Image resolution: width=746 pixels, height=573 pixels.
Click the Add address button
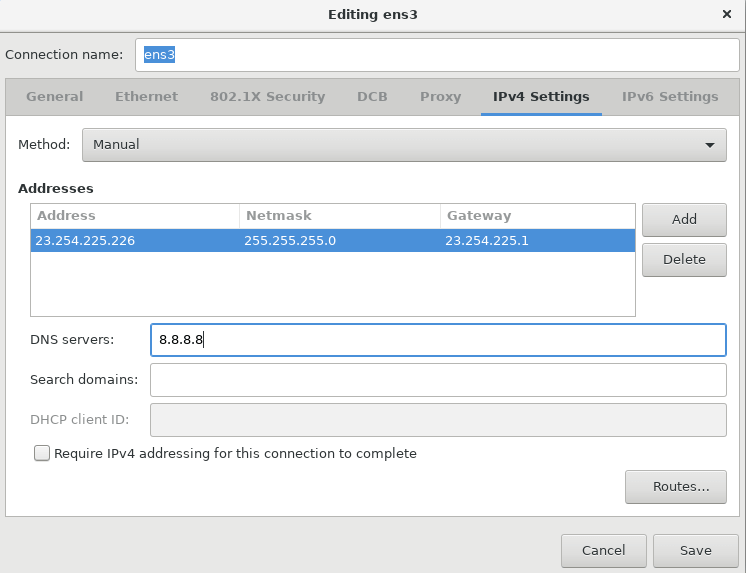pos(684,219)
